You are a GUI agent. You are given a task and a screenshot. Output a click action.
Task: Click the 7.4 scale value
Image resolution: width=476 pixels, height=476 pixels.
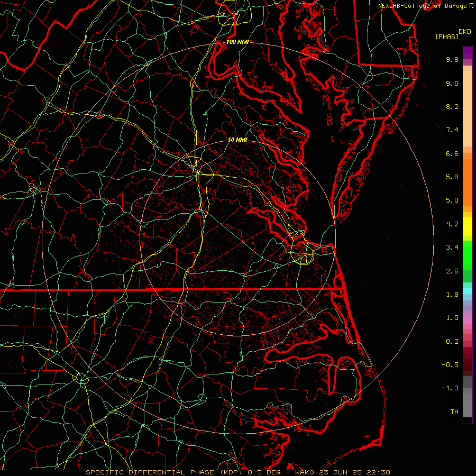coord(452,130)
